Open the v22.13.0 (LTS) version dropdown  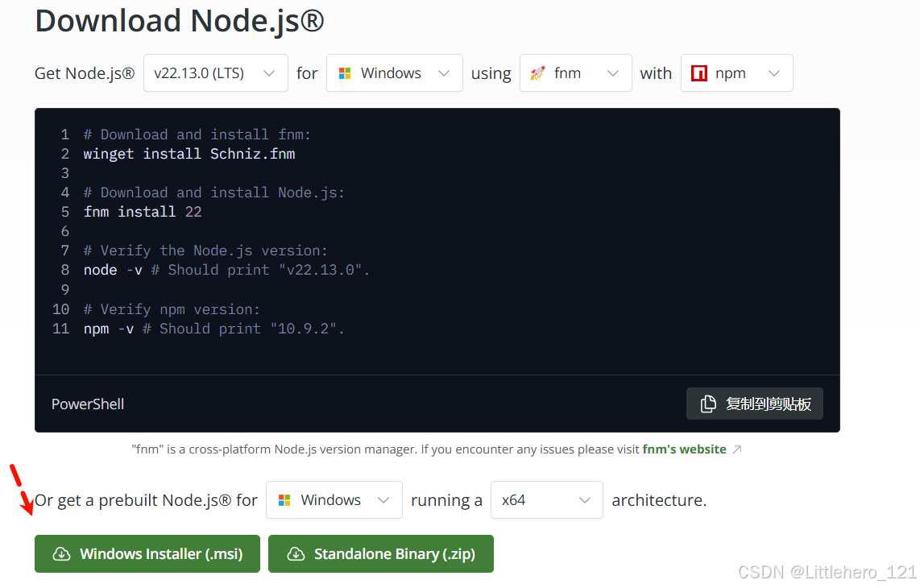(215, 72)
